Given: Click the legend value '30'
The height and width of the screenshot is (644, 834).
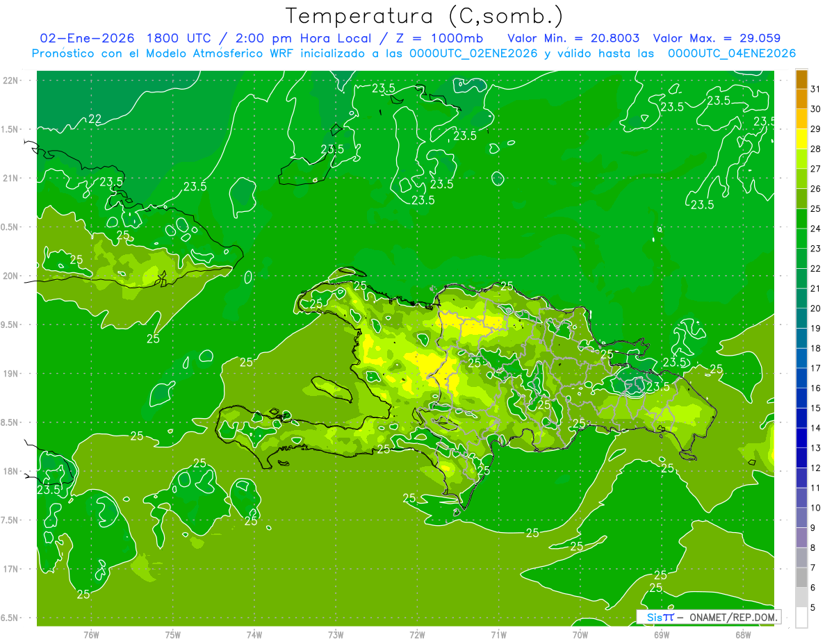Looking at the screenshot, I should [x=815, y=109].
